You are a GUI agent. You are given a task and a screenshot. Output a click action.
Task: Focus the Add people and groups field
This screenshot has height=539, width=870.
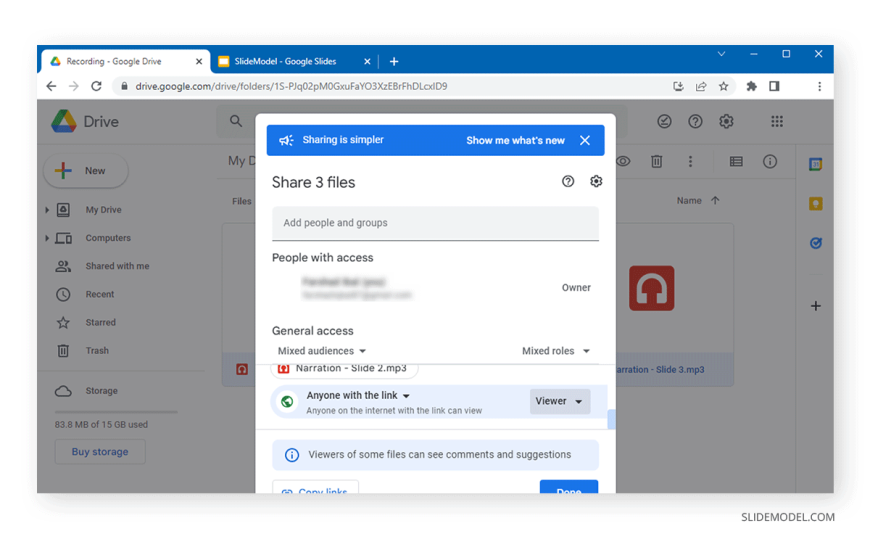point(435,223)
